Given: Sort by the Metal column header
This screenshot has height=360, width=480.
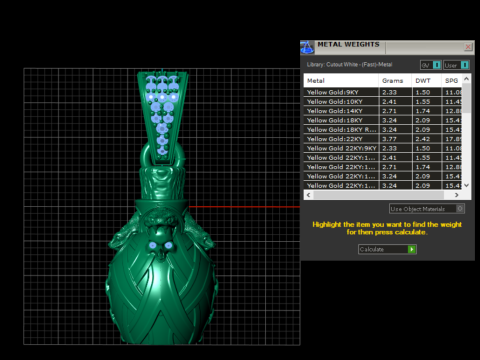Looking at the screenshot, I should (341, 81).
